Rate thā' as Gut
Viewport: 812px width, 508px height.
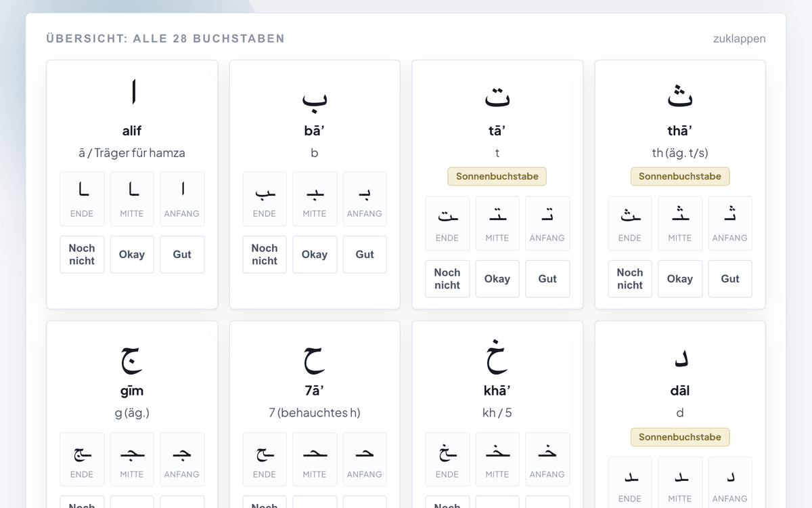[730, 279]
